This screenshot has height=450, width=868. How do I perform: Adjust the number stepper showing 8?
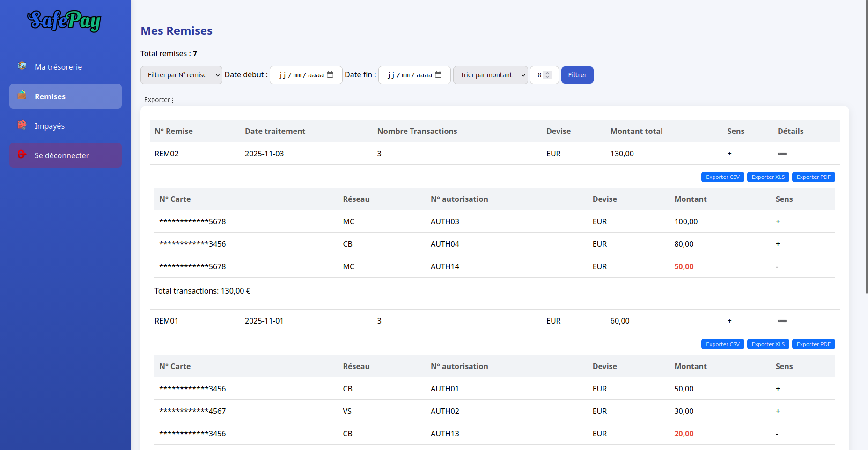(547, 75)
